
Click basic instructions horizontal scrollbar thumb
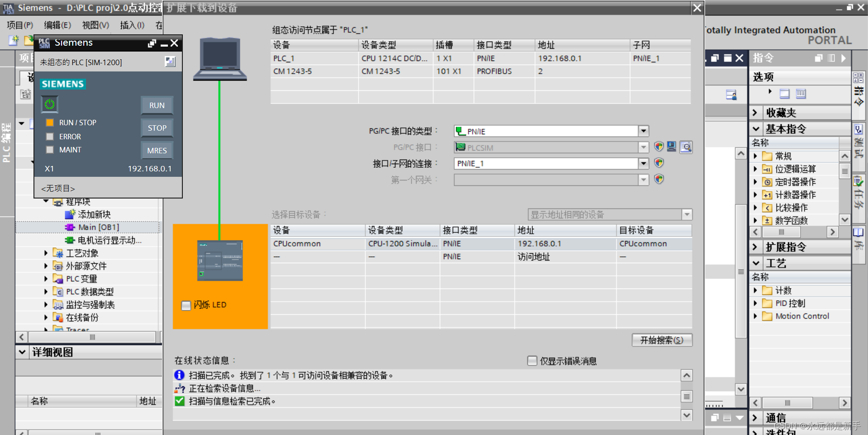pos(781,232)
